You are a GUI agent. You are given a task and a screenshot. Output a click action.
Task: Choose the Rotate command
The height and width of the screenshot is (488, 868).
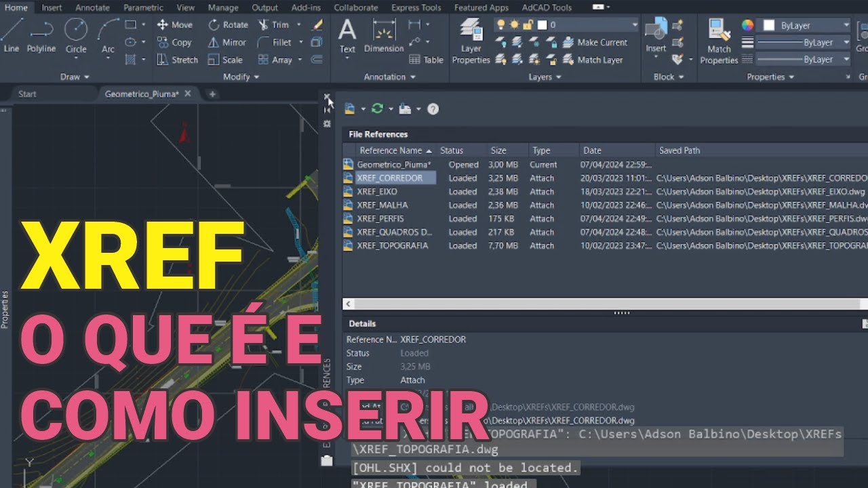(x=229, y=24)
